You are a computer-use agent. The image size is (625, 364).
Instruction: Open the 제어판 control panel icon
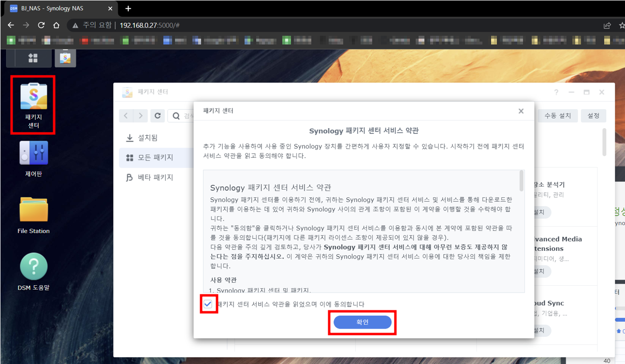coord(33,159)
